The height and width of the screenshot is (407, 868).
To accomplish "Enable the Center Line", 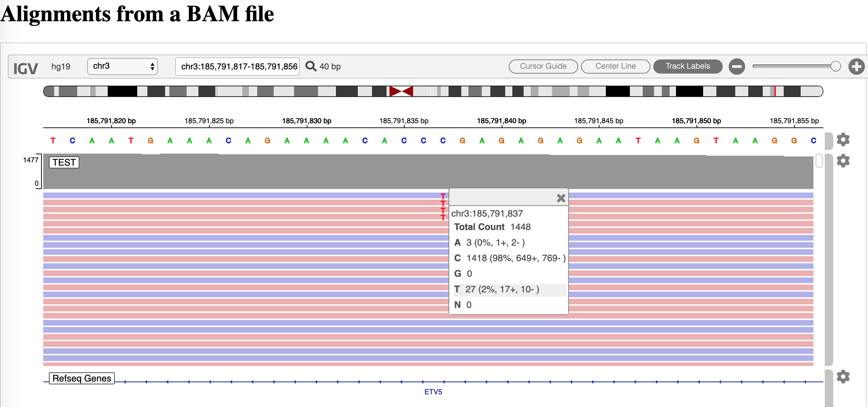I will [x=615, y=66].
